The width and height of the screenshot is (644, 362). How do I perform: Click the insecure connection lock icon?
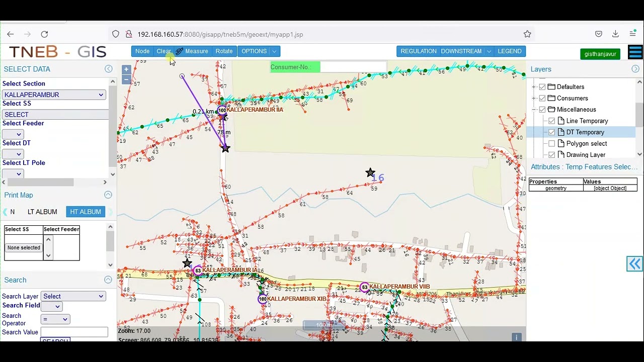pos(129,34)
